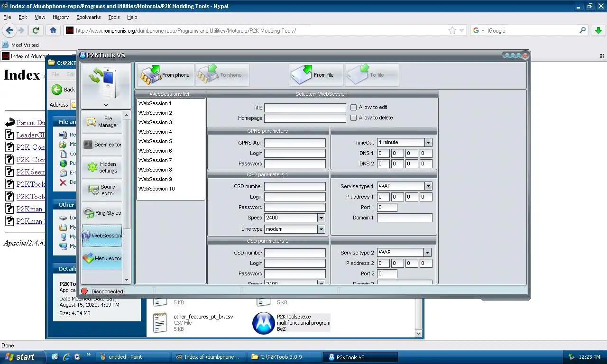
Task: Click the Explorer window scroll down arrow
Action: (418, 333)
